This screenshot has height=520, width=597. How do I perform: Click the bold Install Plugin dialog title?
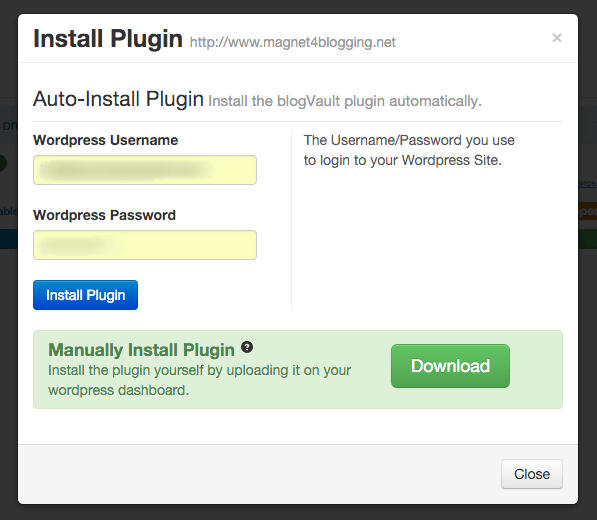point(108,39)
